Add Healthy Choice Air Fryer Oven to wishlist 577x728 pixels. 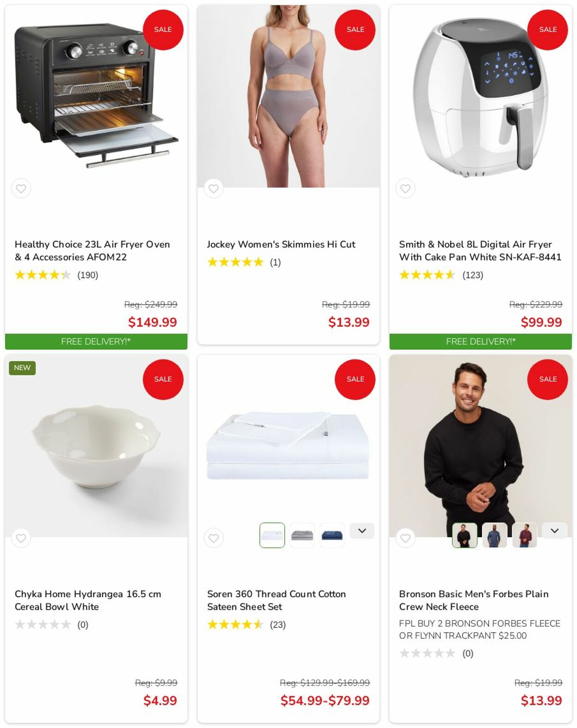point(21,188)
